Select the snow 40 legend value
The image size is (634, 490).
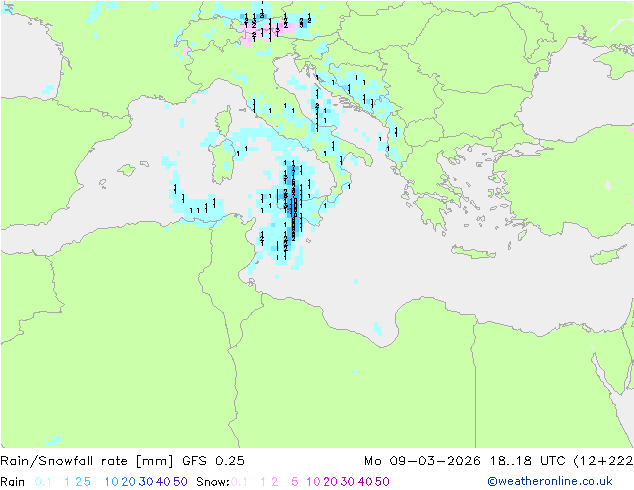click(365, 482)
